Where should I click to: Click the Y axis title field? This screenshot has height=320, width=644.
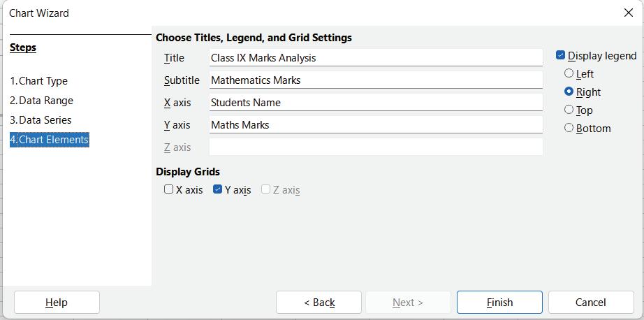[375, 125]
